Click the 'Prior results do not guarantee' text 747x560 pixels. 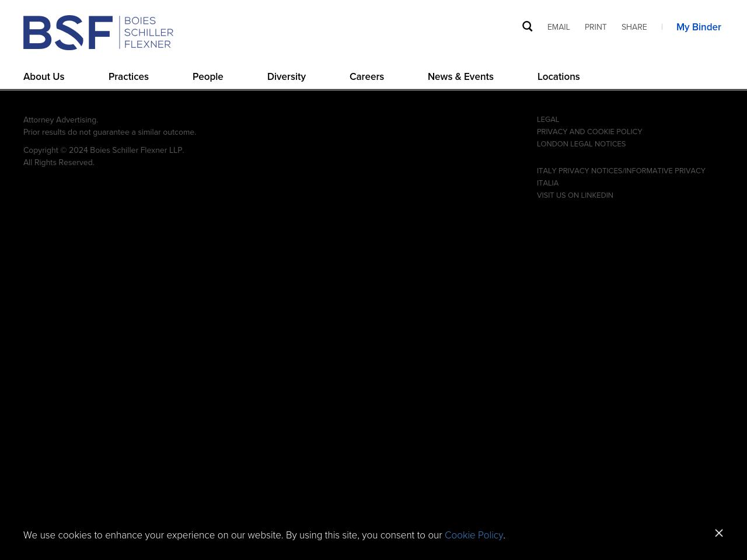pos(110,132)
